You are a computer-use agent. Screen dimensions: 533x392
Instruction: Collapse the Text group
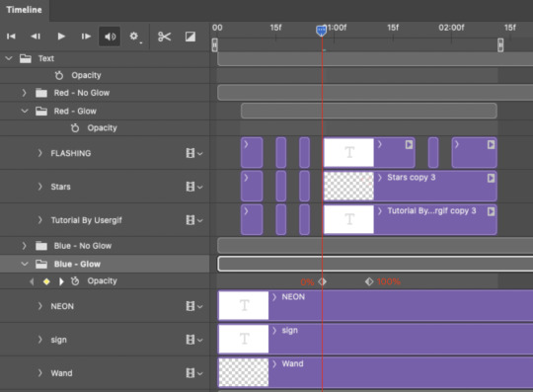(x=9, y=58)
